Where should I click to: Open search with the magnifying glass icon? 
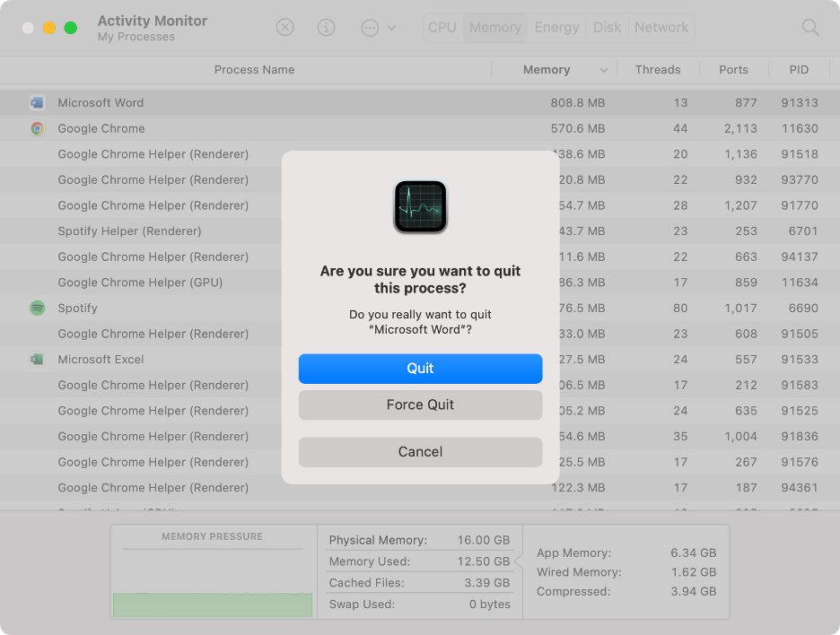809,27
